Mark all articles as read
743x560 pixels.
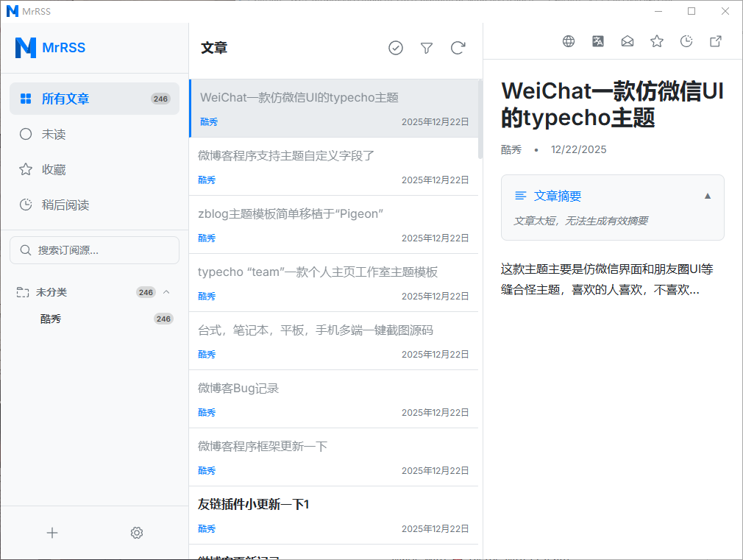pyautogui.click(x=396, y=47)
